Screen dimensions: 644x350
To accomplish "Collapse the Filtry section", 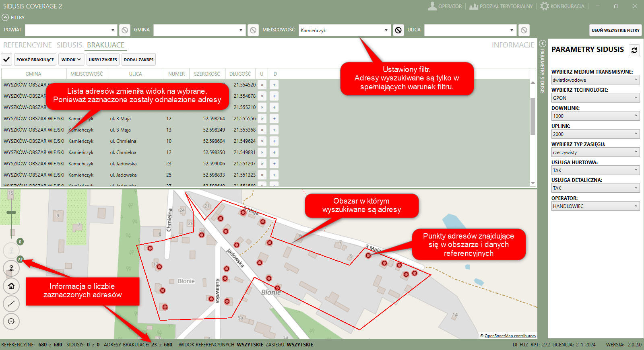I will (5, 17).
